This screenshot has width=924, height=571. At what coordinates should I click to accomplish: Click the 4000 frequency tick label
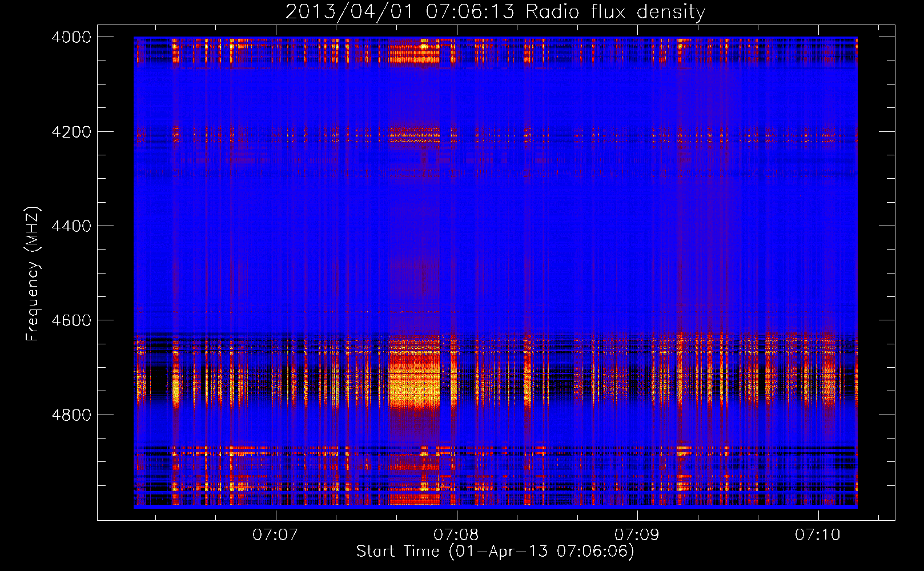pyautogui.click(x=71, y=37)
